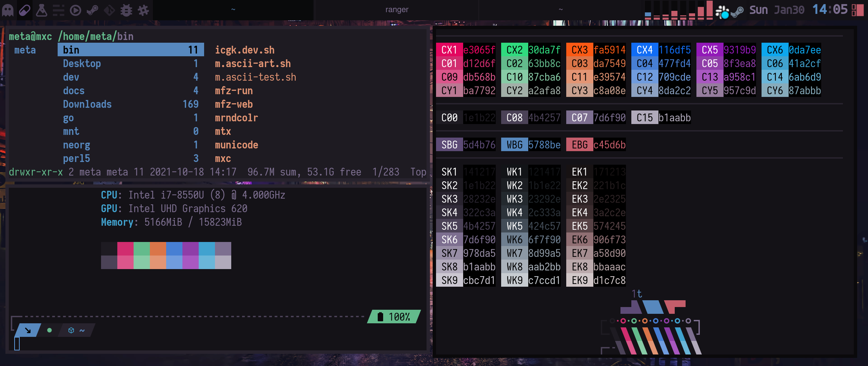This screenshot has height=366, width=868.
Task: Select the Downloads directory in ranger
Action: point(87,104)
